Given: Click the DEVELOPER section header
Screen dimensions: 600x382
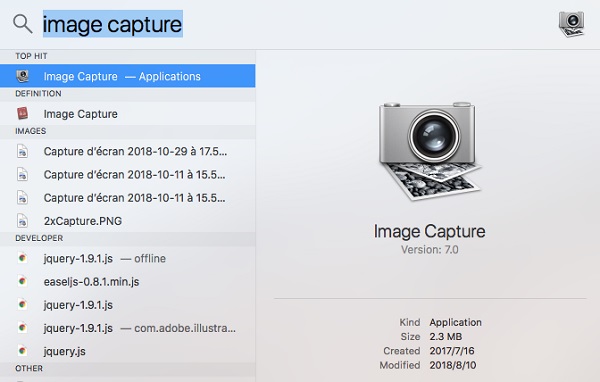Looking at the screenshot, I should click(39, 238).
